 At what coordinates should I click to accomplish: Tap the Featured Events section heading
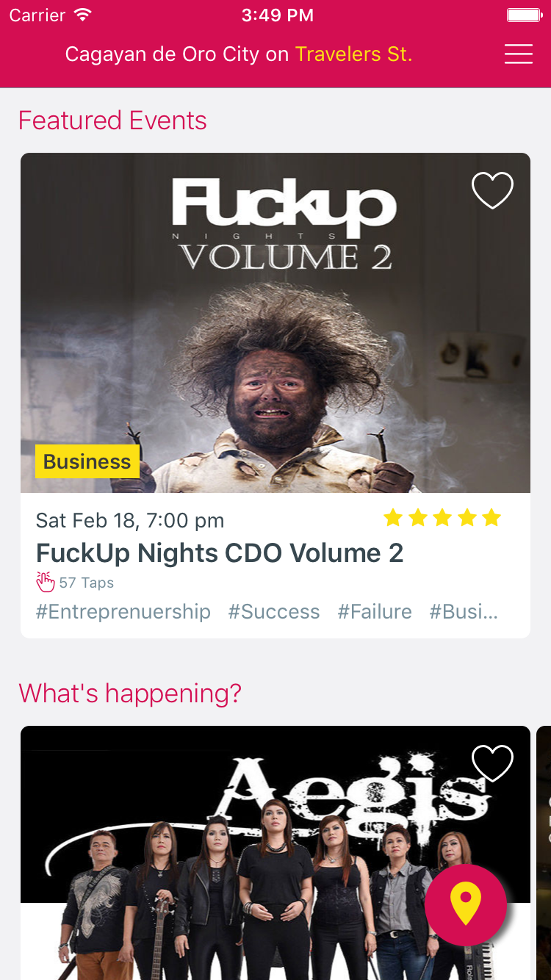click(112, 120)
